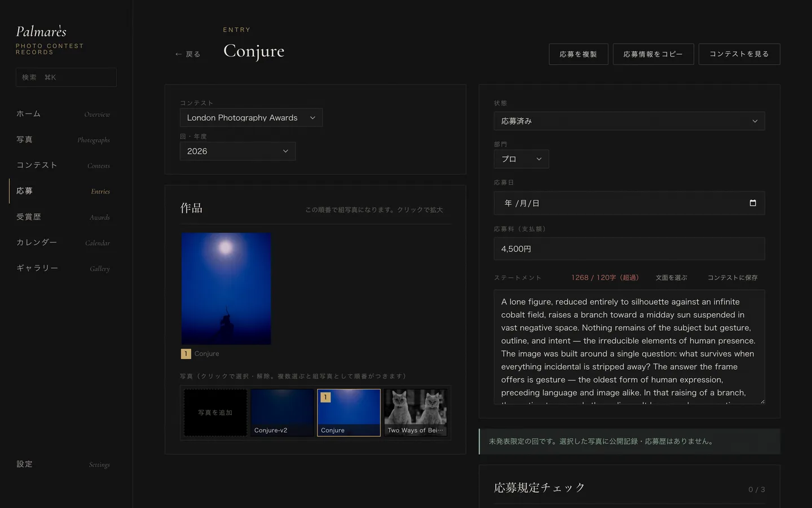Screen dimensions: 812x508
Task: Click the 応募規定チェック heading
Action: [540, 488]
